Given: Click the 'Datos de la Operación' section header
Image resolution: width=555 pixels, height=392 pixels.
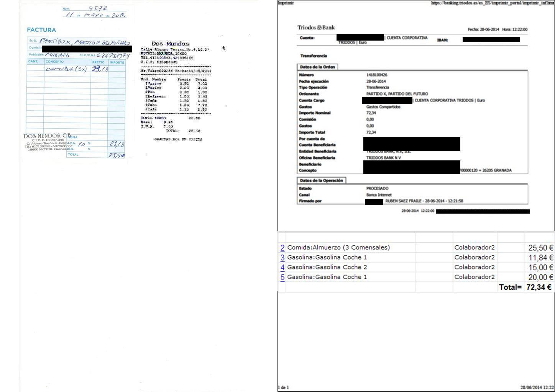Looking at the screenshot, I should [322, 180].
